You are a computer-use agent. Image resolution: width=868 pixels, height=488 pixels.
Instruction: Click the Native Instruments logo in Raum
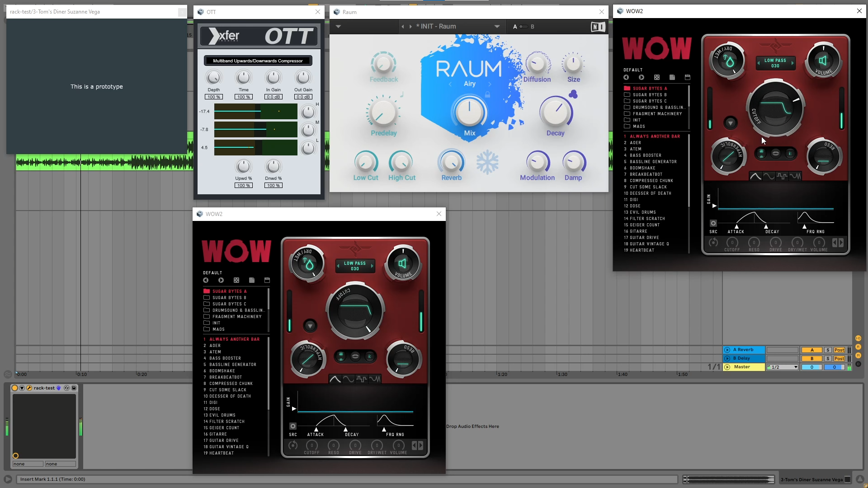click(598, 27)
